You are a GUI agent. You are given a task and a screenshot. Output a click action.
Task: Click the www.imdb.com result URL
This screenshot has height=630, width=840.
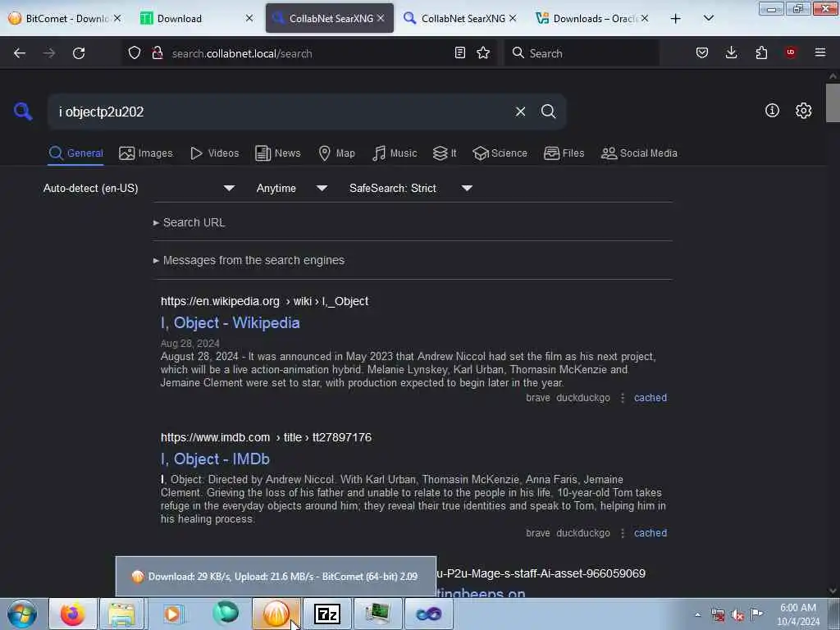(x=267, y=437)
